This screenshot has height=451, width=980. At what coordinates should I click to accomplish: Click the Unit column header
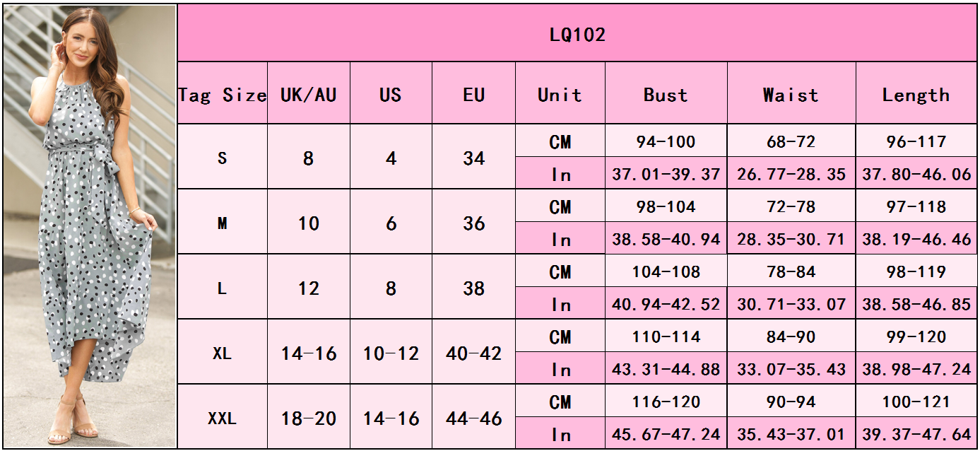click(x=560, y=95)
